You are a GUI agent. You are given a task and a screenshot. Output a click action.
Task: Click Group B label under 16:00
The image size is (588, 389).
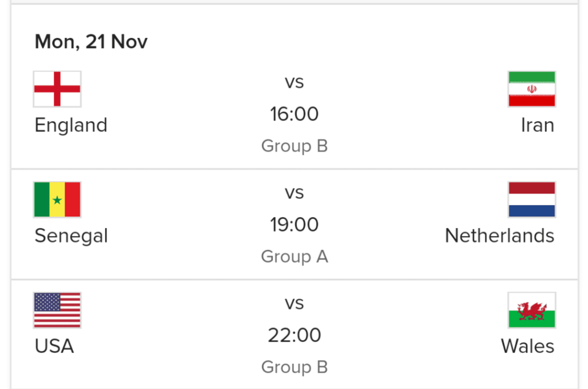[x=294, y=146]
